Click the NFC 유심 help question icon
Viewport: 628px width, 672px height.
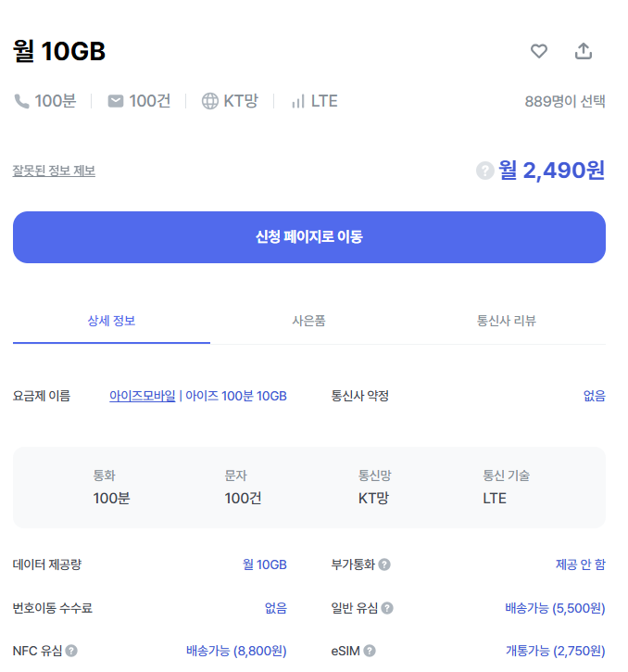coord(71,651)
